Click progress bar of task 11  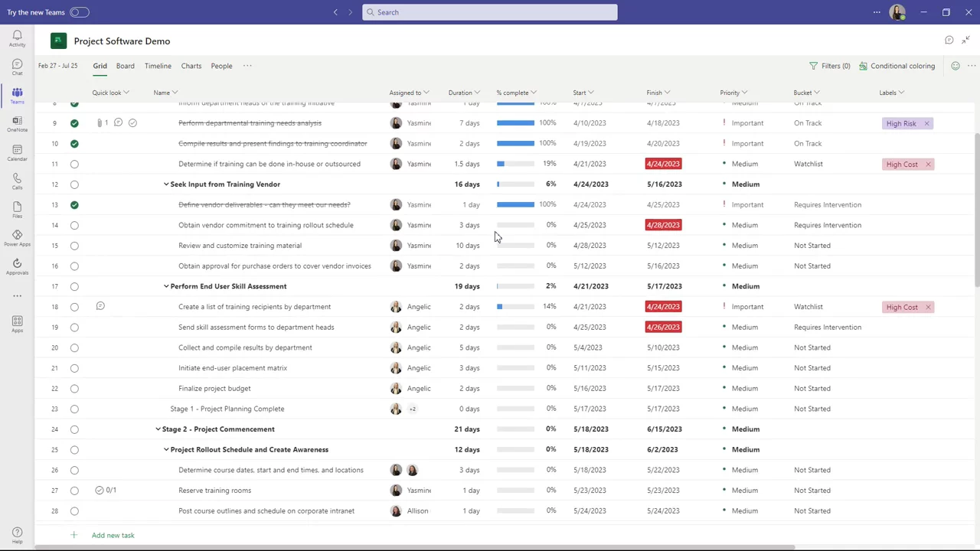click(515, 164)
